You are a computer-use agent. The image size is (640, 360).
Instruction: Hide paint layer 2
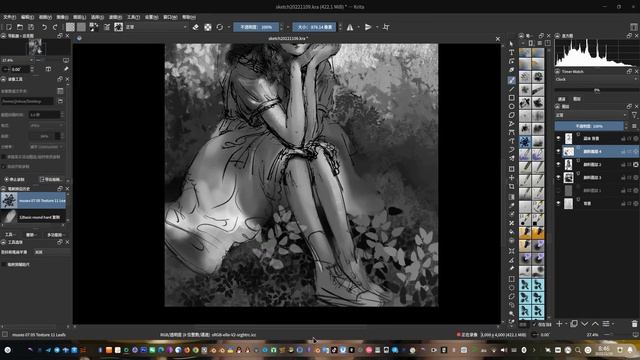point(558,164)
